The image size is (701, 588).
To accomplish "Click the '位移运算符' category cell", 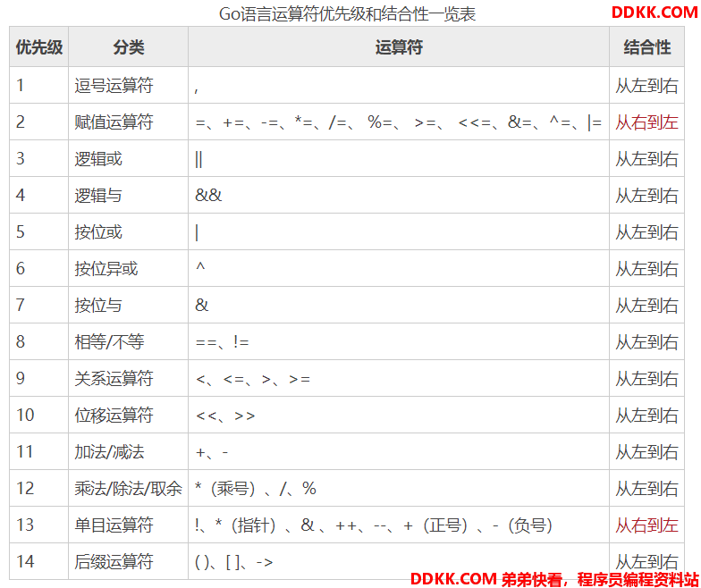I will coord(129,415).
